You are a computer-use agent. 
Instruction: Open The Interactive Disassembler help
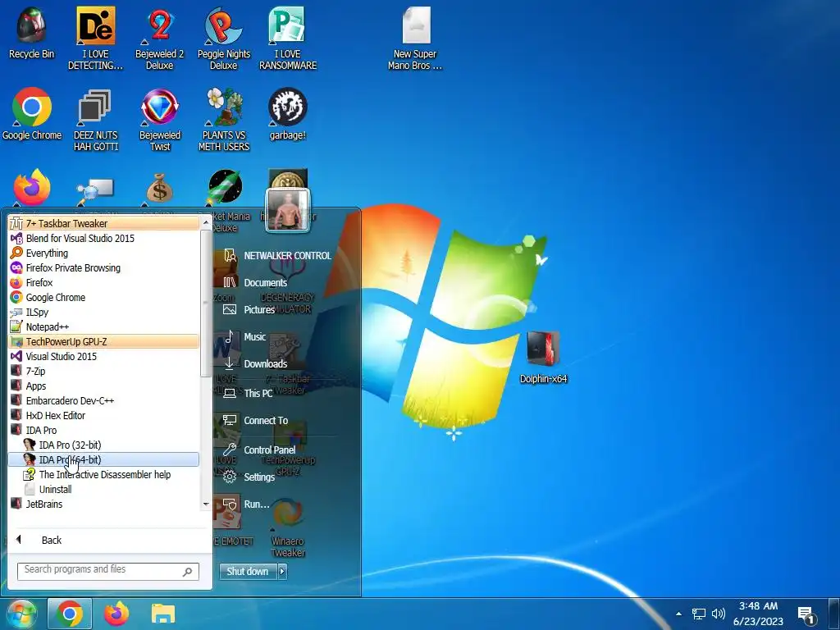(104, 475)
